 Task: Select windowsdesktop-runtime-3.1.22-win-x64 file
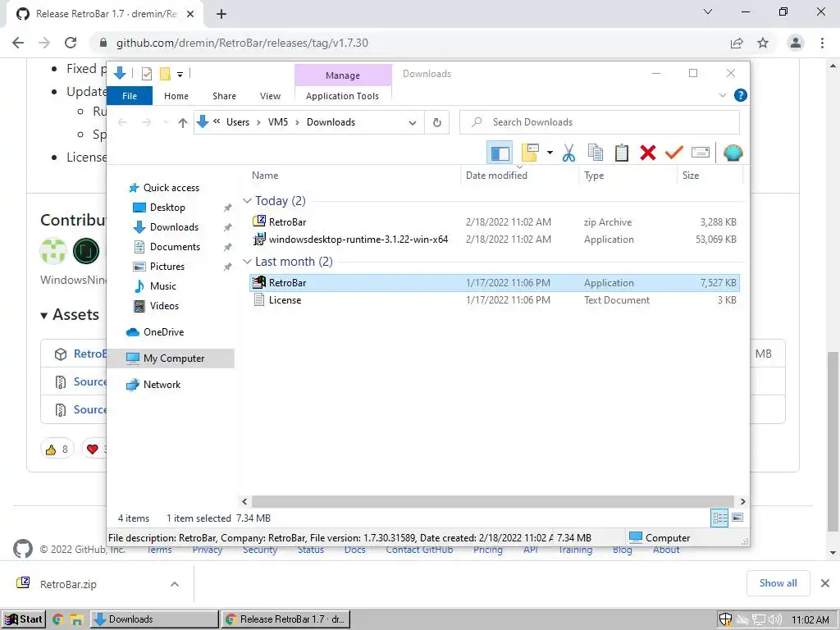[x=494, y=240]
